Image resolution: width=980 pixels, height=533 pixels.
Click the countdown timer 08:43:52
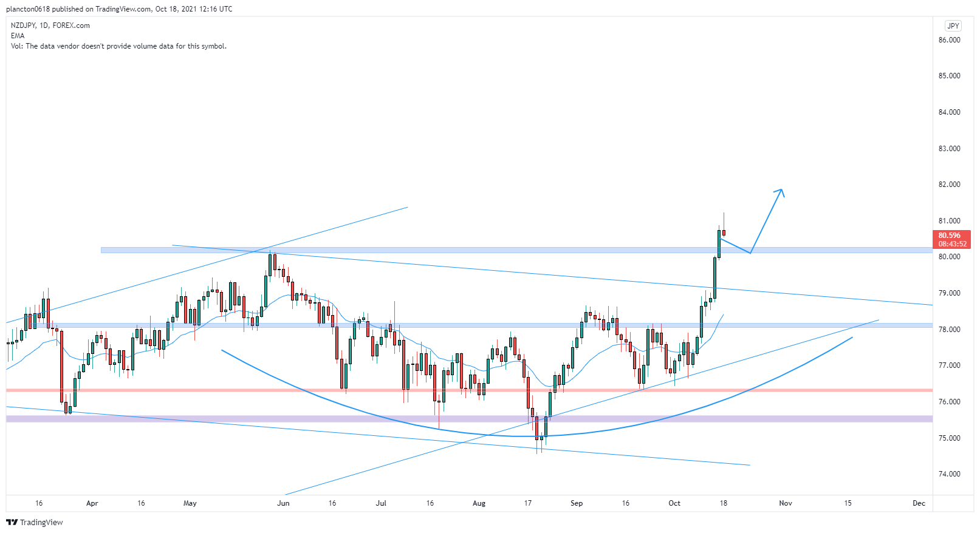click(952, 244)
